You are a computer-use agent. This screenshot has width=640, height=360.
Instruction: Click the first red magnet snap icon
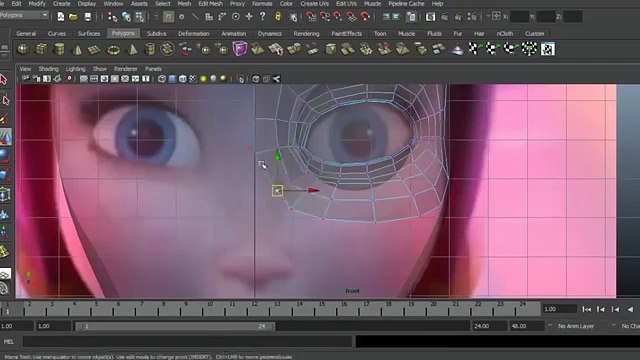[x=311, y=17]
